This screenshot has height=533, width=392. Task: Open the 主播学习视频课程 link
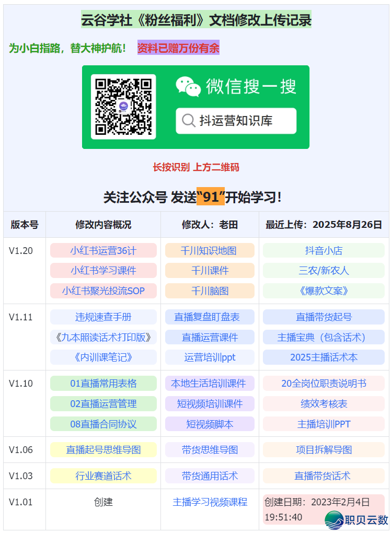pos(210,502)
